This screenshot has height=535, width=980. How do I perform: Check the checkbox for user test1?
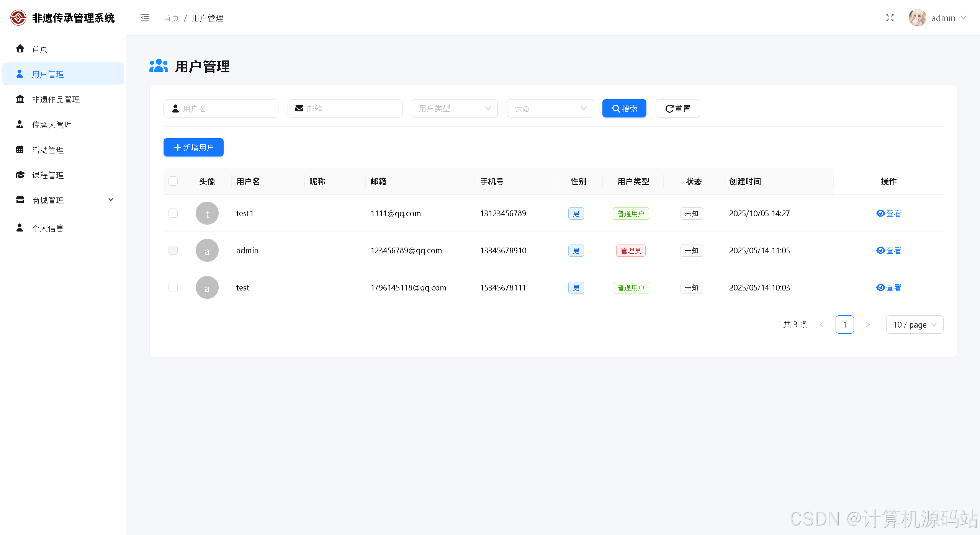click(x=173, y=213)
